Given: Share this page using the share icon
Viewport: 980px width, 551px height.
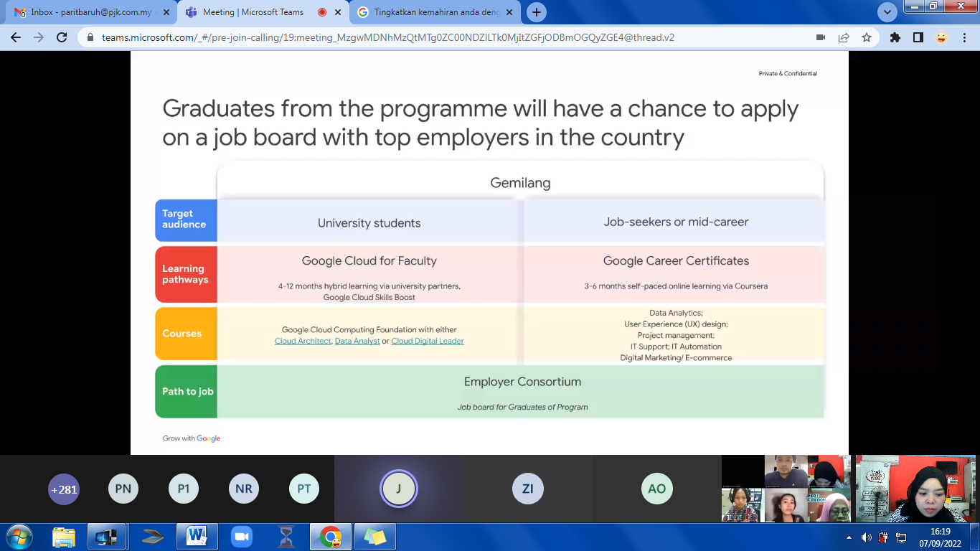Looking at the screenshot, I should 844,37.
